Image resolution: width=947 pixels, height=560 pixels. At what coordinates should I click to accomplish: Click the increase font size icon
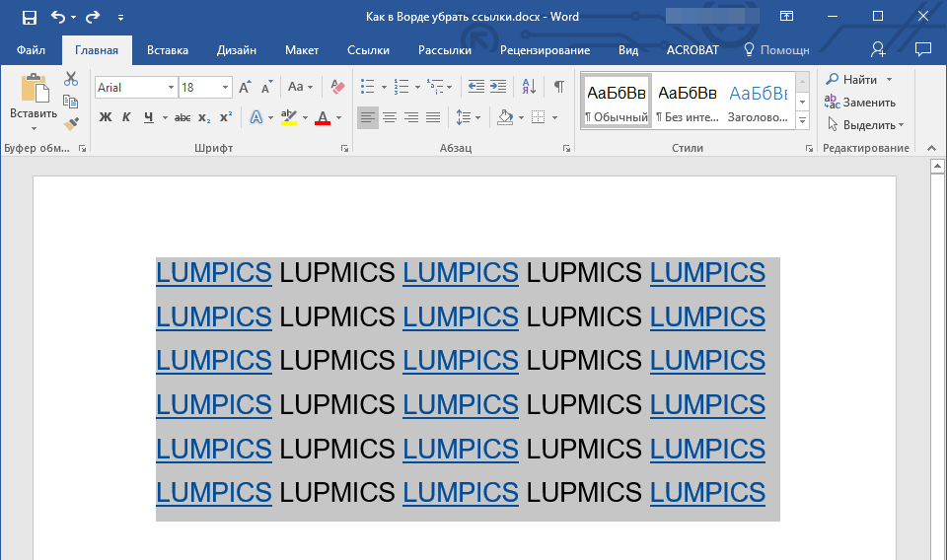click(x=245, y=87)
